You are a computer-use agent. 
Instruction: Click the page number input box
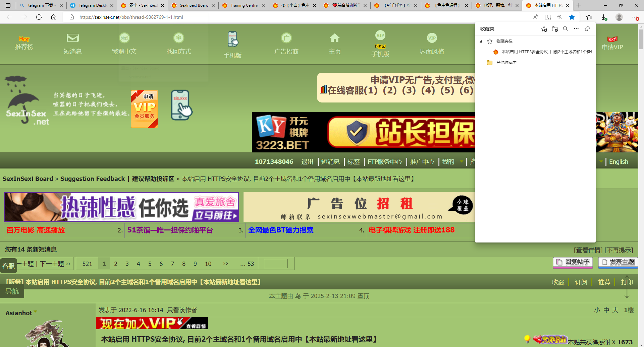[276, 264]
